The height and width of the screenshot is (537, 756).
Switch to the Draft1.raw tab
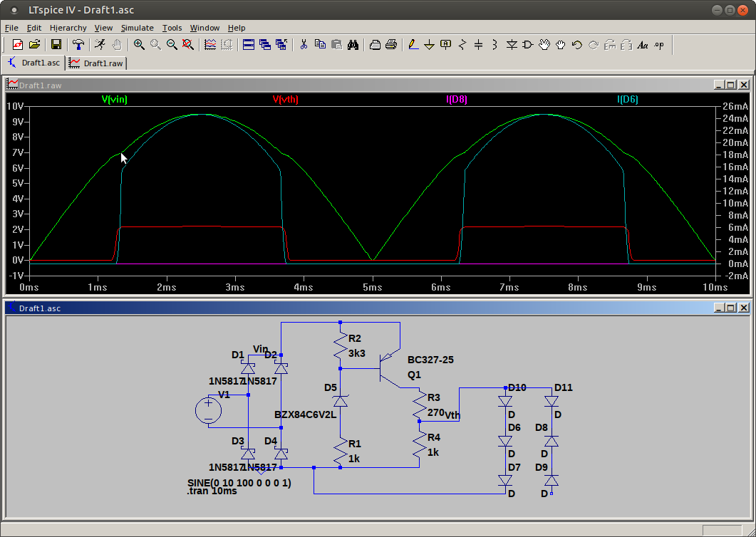click(97, 63)
